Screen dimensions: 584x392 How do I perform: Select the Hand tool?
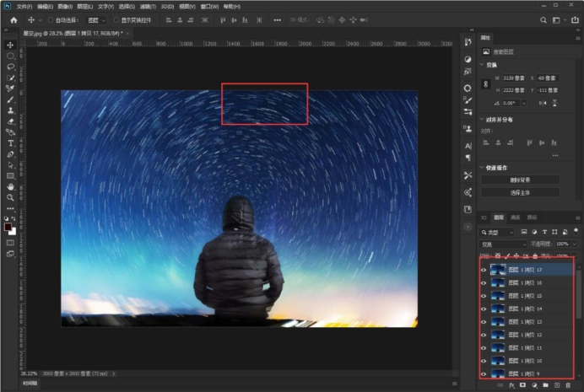[x=10, y=186]
